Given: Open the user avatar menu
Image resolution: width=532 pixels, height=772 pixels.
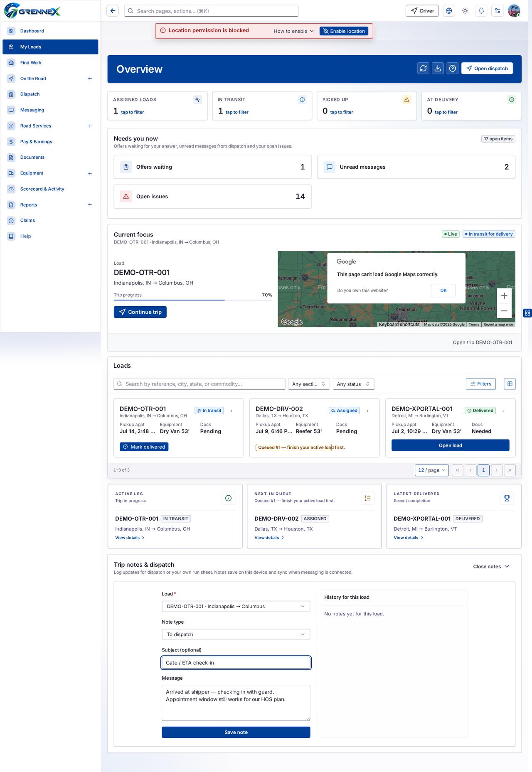Looking at the screenshot, I should click(x=514, y=11).
